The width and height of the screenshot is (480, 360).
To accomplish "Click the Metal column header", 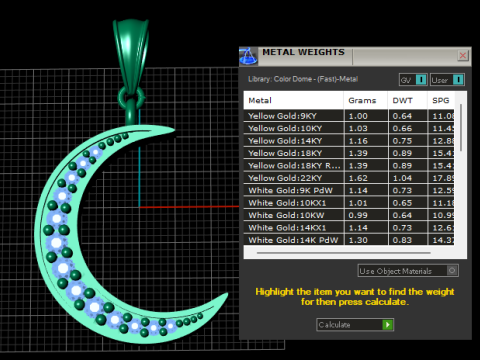I will [x=293, y=100].
